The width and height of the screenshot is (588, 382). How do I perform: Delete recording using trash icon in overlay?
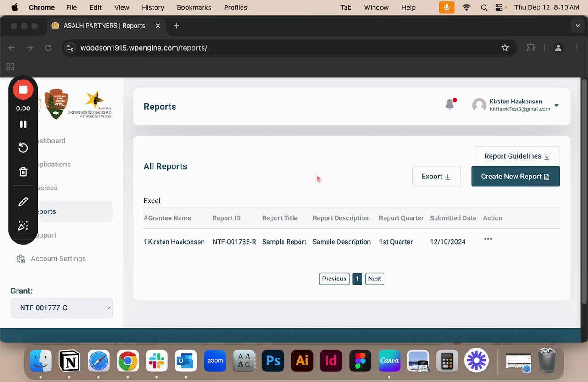point(23,171)
